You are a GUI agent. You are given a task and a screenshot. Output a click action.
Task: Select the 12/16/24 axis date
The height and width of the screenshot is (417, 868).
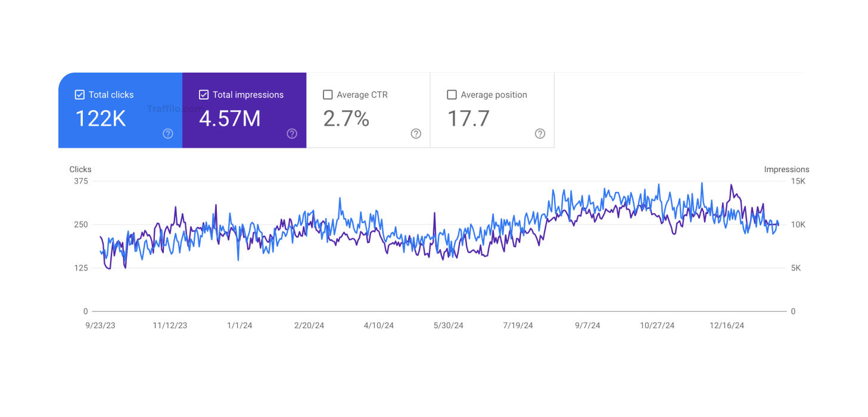coord(727,325)
